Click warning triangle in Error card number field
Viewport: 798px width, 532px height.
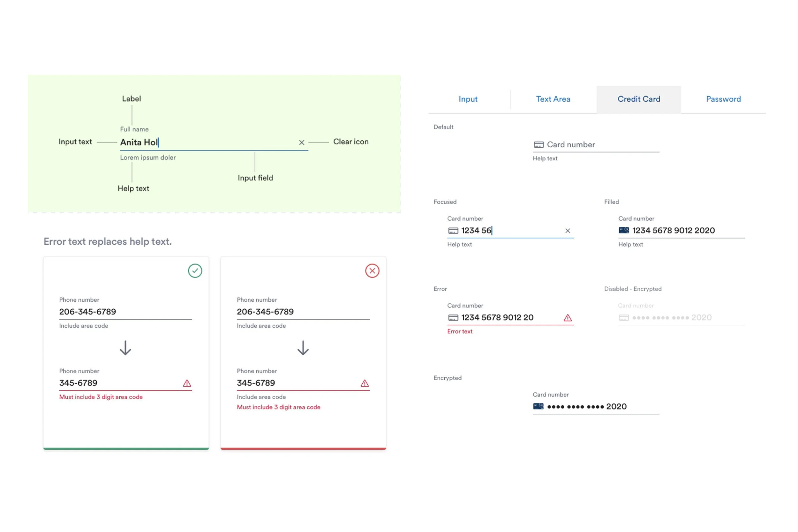point(568,318)
